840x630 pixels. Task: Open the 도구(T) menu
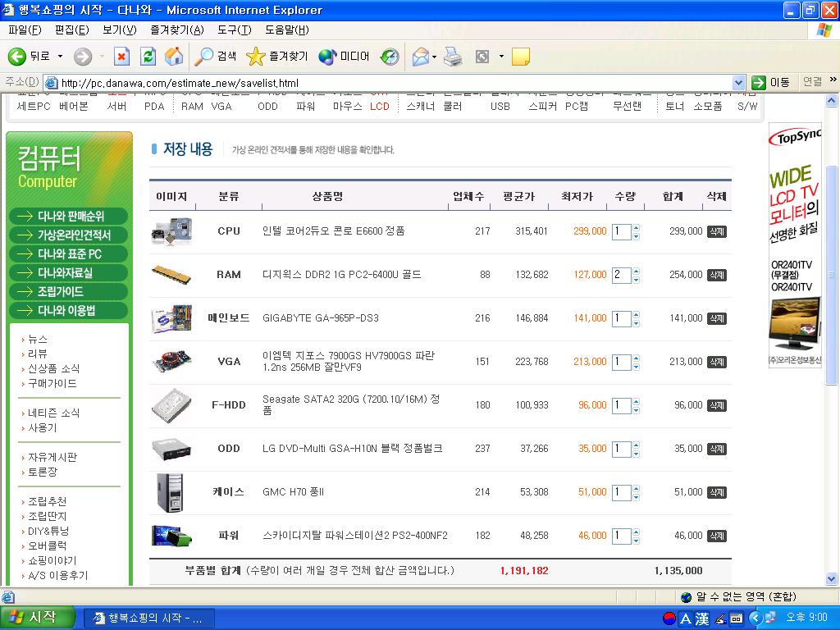point(234,30)
